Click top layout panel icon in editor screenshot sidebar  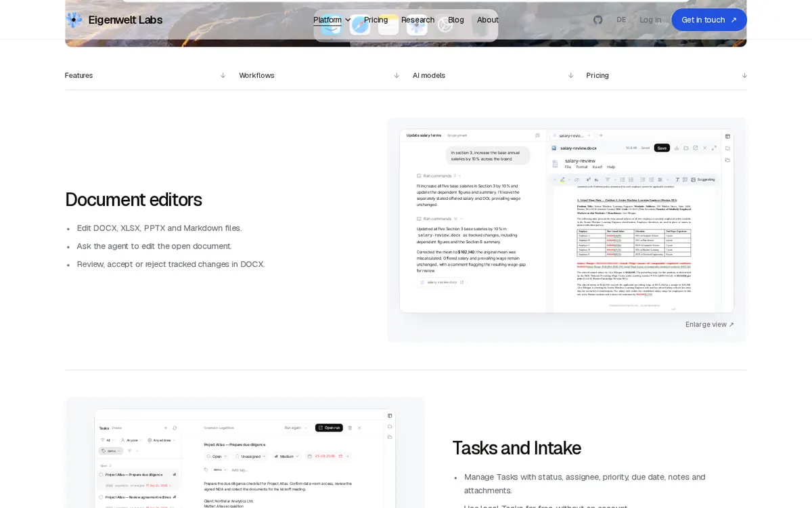tap(727, 136)
